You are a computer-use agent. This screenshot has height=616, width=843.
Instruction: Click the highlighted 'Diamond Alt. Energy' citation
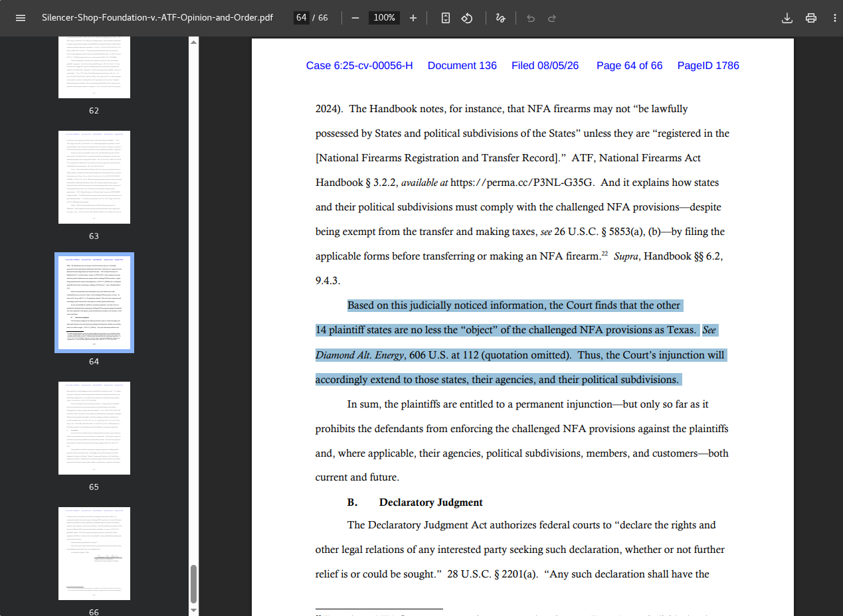[x=359, y=355]
